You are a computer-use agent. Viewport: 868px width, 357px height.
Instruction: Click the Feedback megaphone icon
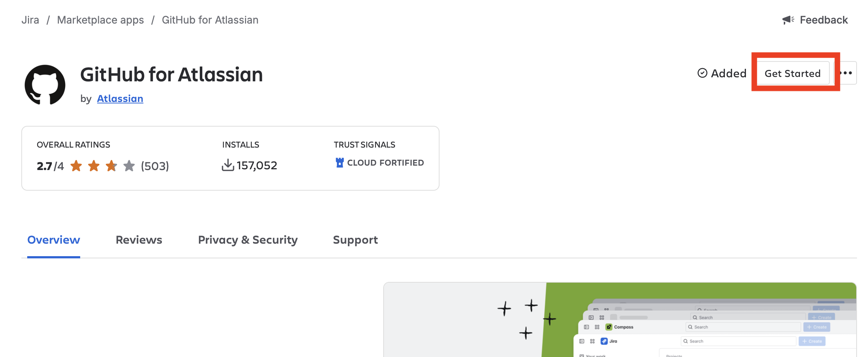pyautogui.click(x=788, y=20)
